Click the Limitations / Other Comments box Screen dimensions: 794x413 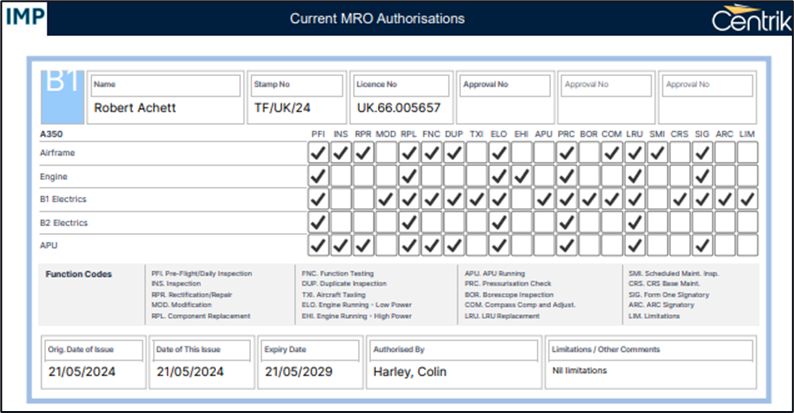[650, 372]
